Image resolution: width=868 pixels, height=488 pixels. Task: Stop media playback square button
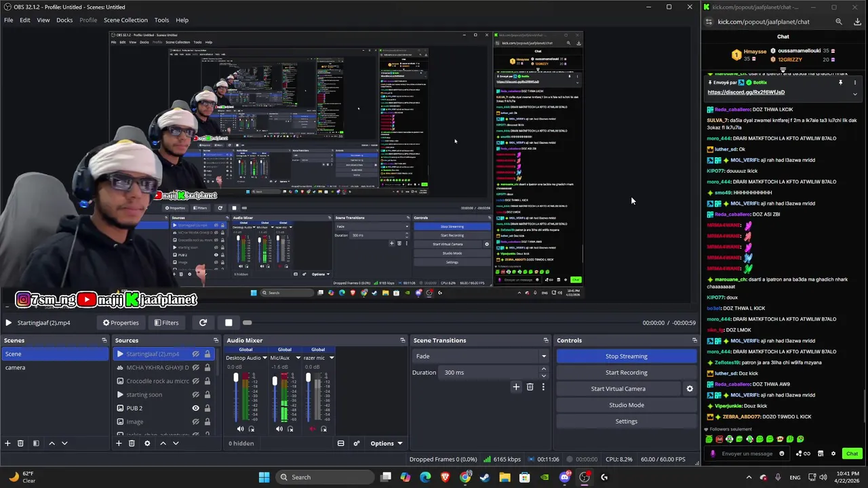(x=229, y=323)
